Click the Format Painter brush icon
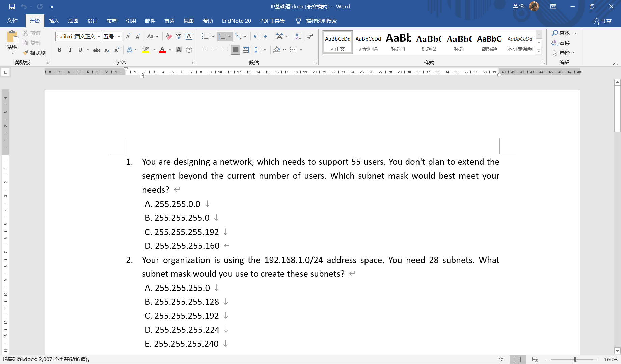This screenshot has height=364, width=621. tap(26, 53)
